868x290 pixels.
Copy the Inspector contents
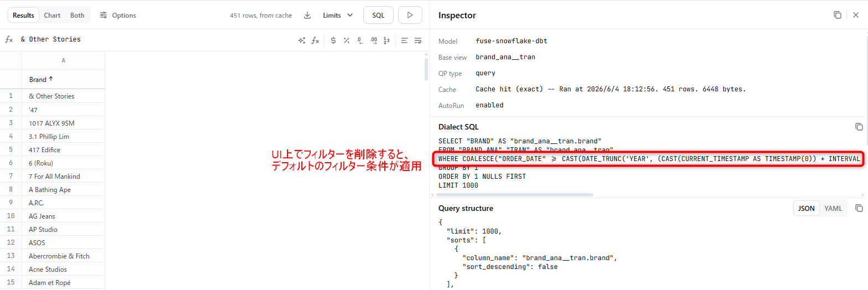coord(838,15)
